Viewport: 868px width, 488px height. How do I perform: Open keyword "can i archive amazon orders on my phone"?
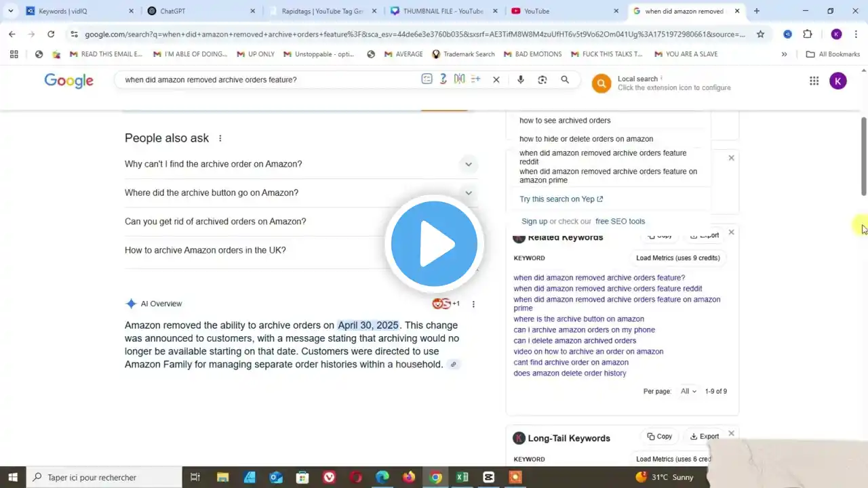(585, 330)
